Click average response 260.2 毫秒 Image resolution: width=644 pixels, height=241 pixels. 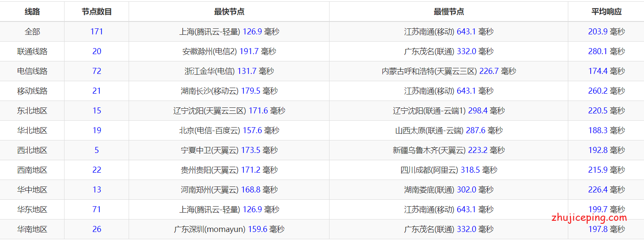point(607,91)
